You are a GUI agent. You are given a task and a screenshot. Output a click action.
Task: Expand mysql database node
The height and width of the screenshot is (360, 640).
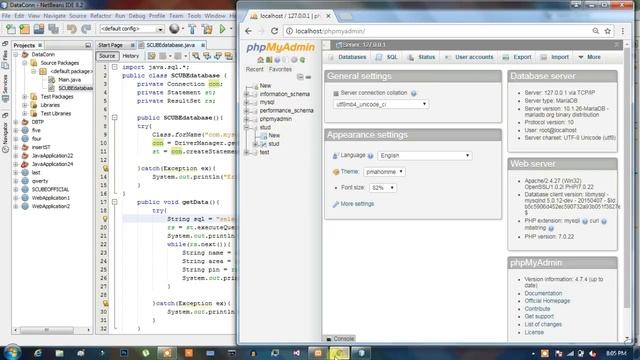(x=247, y=102)
